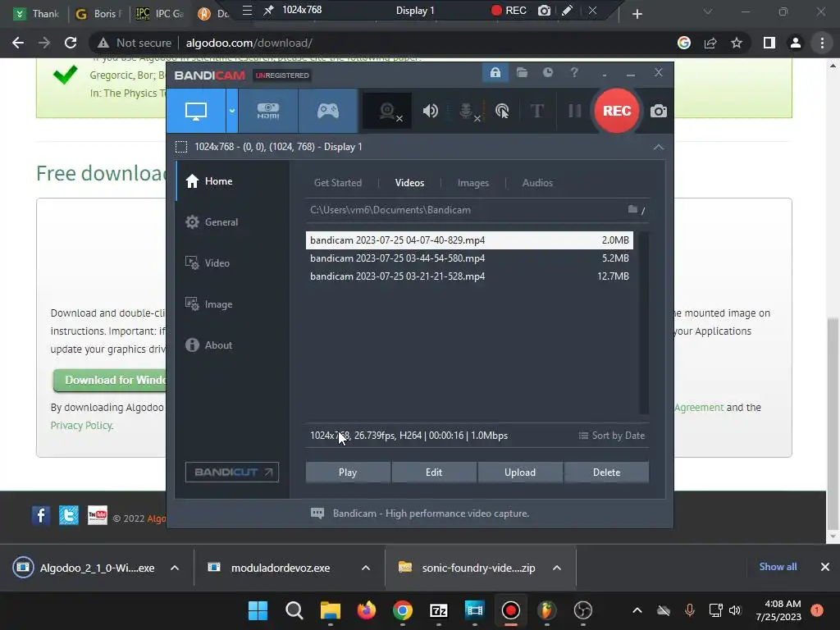Open scheduled recording clock icon
The width and height of the screenshot is (840, 630).
(547, 72)
